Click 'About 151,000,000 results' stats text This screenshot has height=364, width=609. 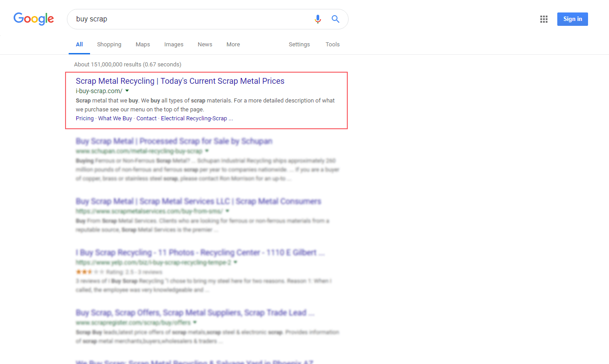pos(128,65)
